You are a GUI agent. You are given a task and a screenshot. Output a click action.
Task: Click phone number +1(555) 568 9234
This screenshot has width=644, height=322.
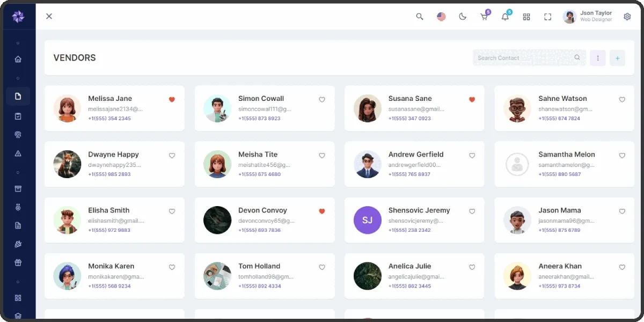pyautogui.click(x=109, y=286)
